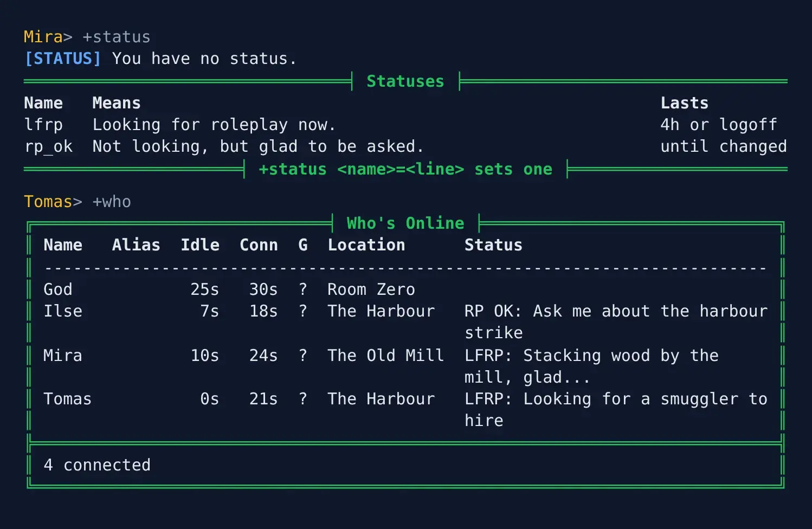Select the 'lfrp' status name

pos(43,125)
